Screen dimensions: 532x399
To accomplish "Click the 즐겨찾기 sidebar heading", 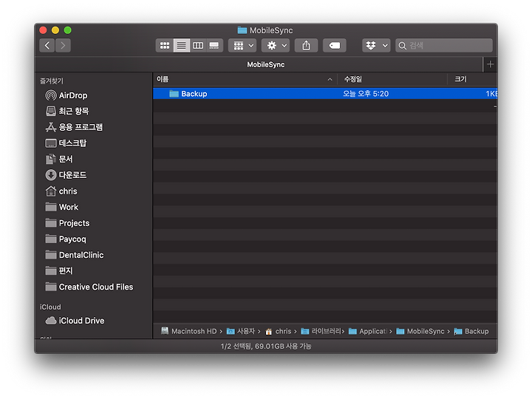I will (x=52, y=81).
